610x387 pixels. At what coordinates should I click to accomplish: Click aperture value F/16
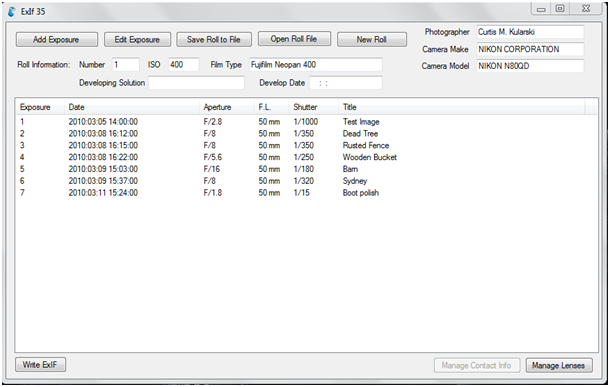click(211, 169)
